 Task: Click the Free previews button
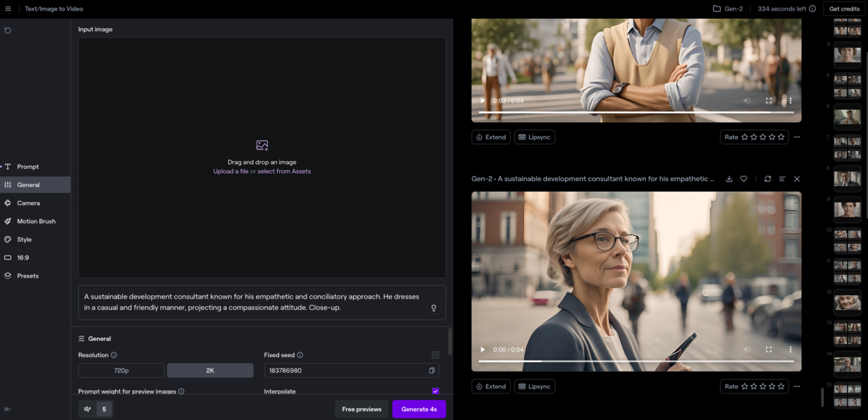(x=361, y=410)
